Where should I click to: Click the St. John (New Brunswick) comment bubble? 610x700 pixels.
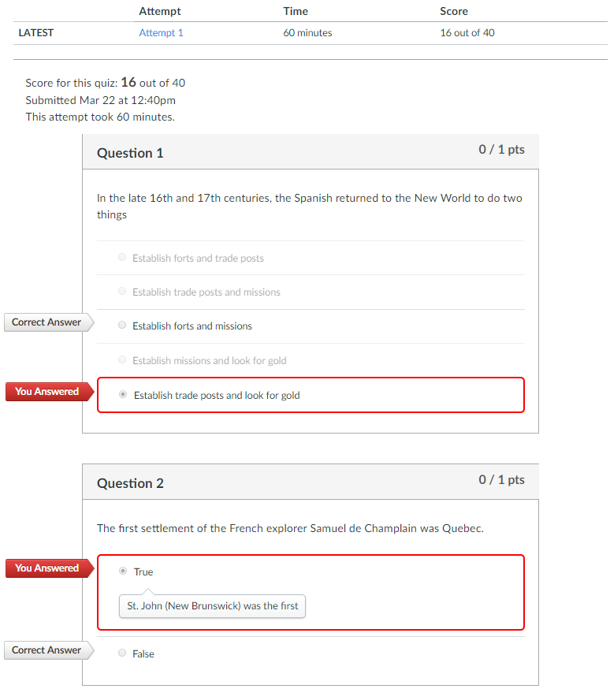pyautogui.click(x=212, y=606)
